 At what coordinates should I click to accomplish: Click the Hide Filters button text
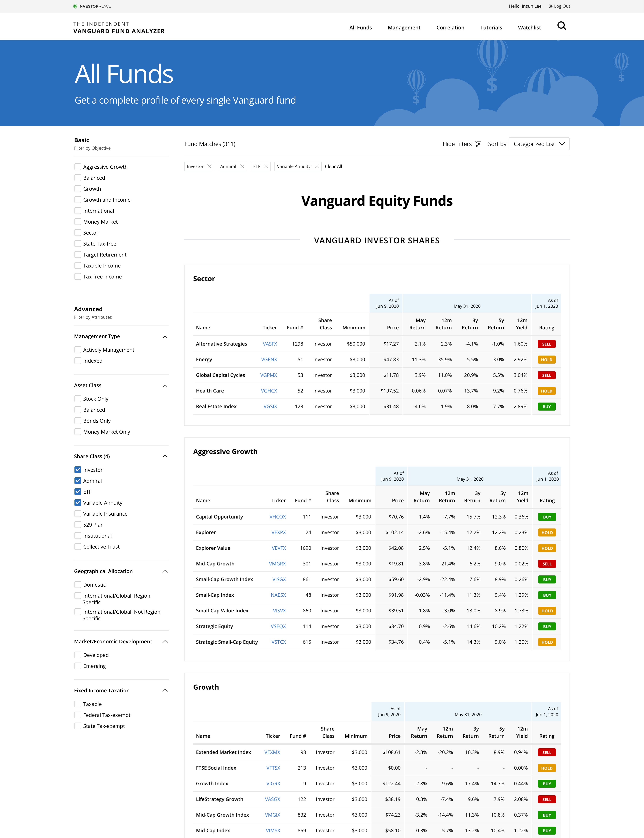457,144
